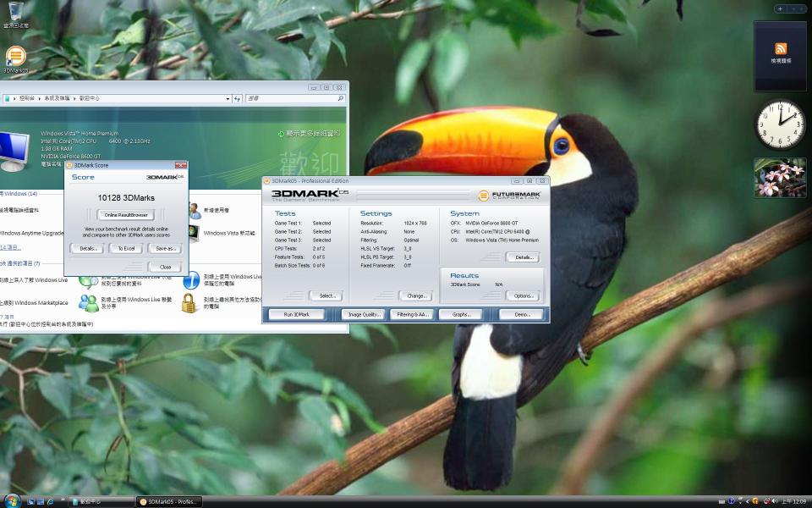Click the flower slideshow gadget thumbnail
The height and width of the screenshot is (508, 812).
pyautogui.click(x=779, y=178)
